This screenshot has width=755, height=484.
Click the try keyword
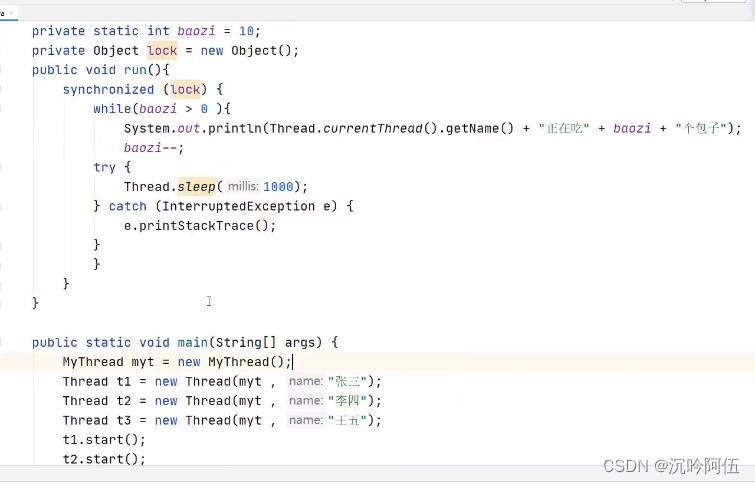(x=104, y=168)
